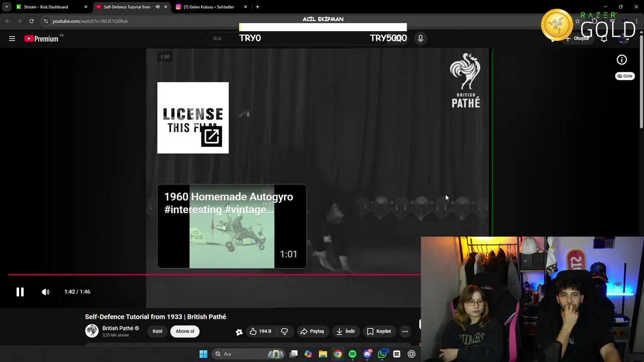Open CapCut from the taskbar
Image resolution: width=644 pixels, height=362 pixels.
(x=396, y=354)
